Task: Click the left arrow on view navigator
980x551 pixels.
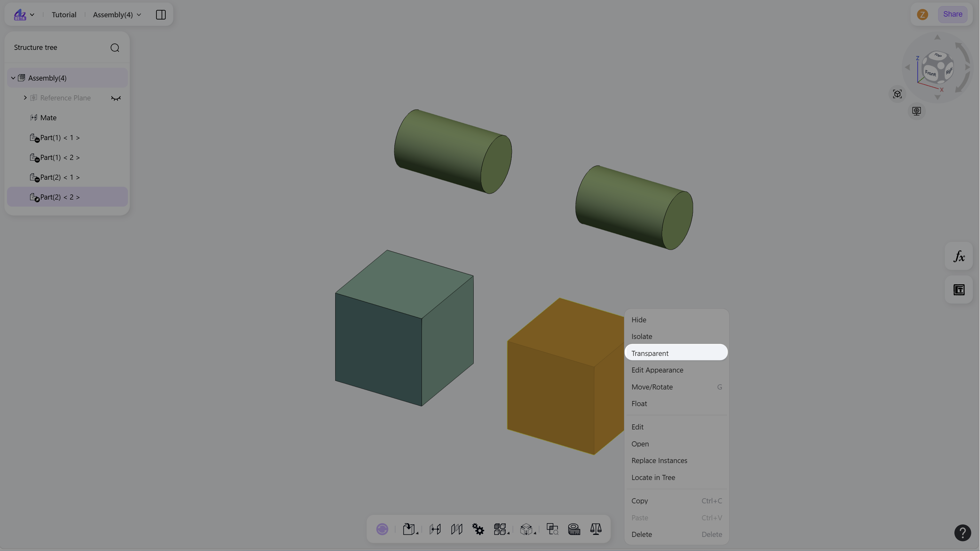Action: 907,67
